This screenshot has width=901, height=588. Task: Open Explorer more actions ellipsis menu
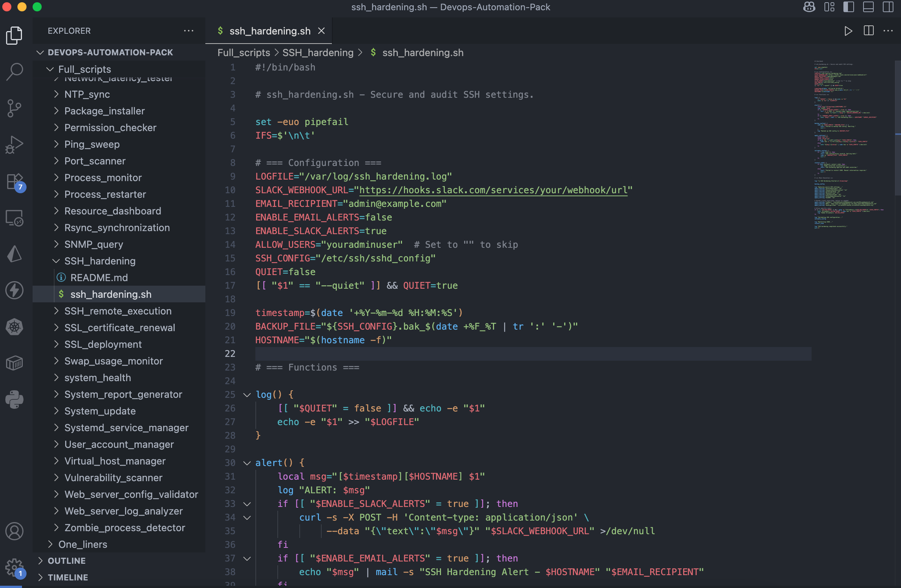click(188, 31)
